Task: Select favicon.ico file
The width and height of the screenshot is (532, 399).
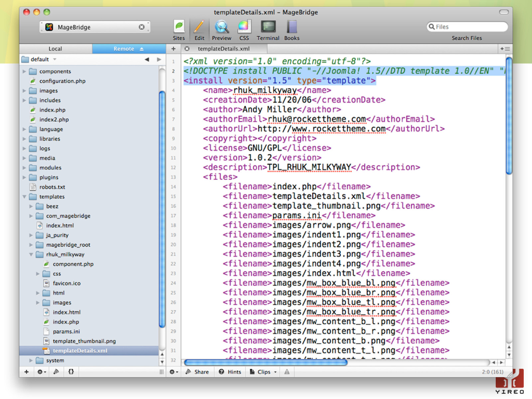Action: [66, 283]
